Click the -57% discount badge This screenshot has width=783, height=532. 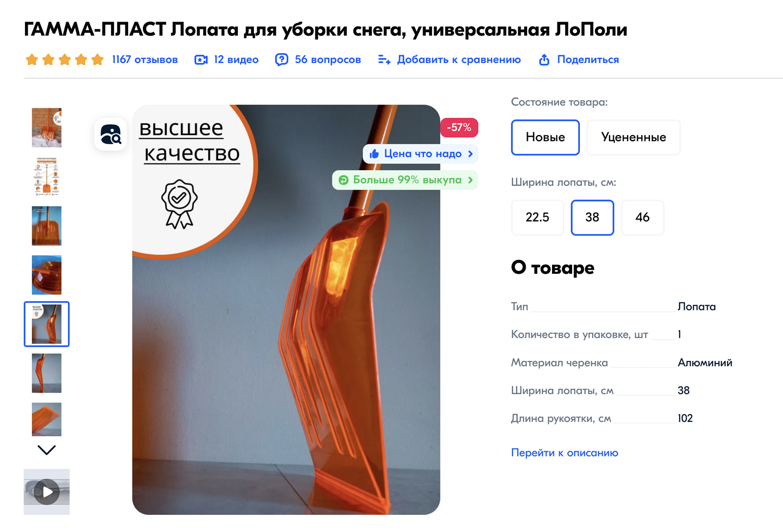click(459, 128)
